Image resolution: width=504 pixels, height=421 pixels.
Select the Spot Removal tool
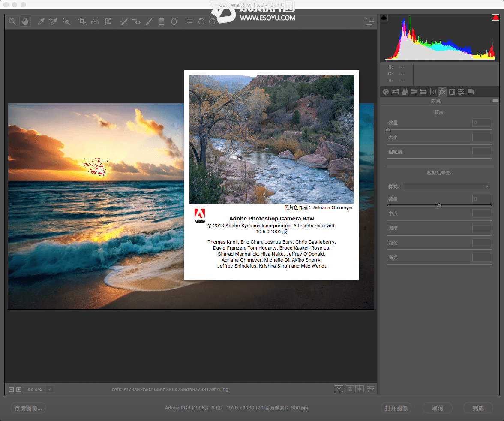[x=124, y=21]
